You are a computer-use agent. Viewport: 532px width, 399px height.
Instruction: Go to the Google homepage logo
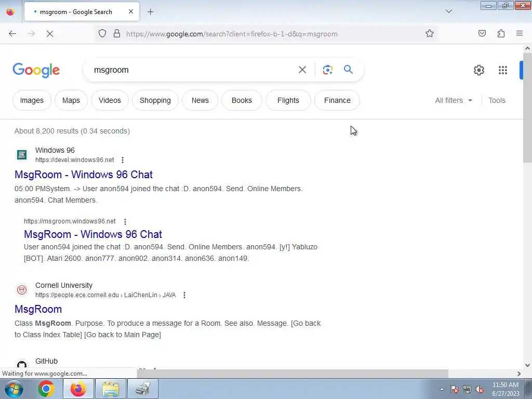36,70
